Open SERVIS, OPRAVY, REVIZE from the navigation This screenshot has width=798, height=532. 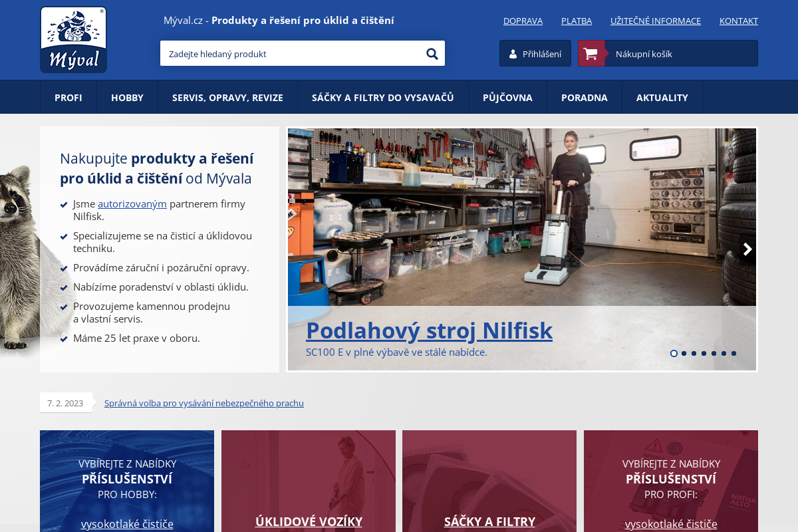(x=227, y=96)
